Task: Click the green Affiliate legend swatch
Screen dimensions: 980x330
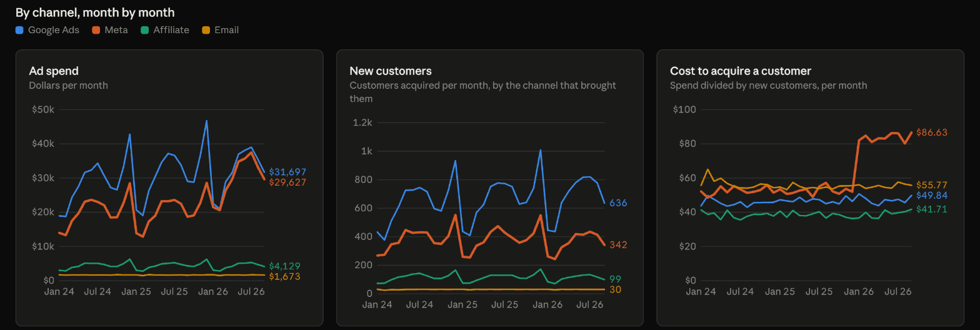Action: coord(144,30)
